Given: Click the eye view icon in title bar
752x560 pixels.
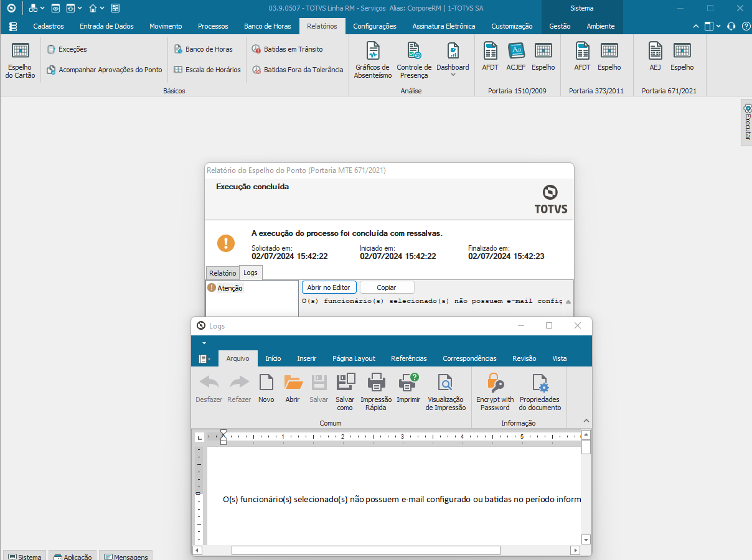Looking at the screenshot, I should [55, 8].
